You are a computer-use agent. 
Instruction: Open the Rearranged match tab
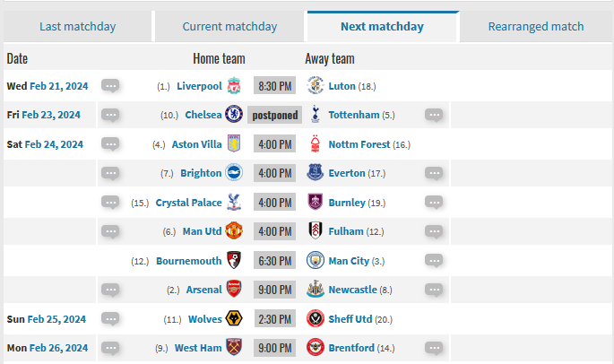point(536,26)
